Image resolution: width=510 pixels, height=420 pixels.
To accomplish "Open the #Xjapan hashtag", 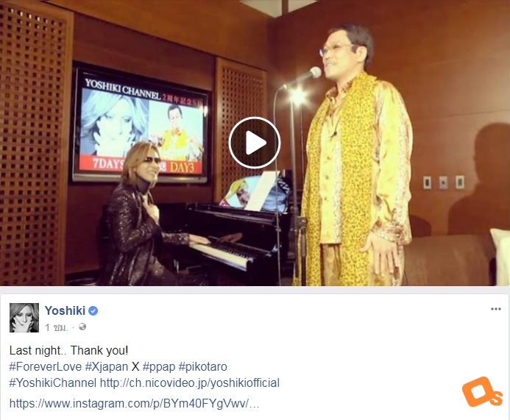I will (107, 367).
